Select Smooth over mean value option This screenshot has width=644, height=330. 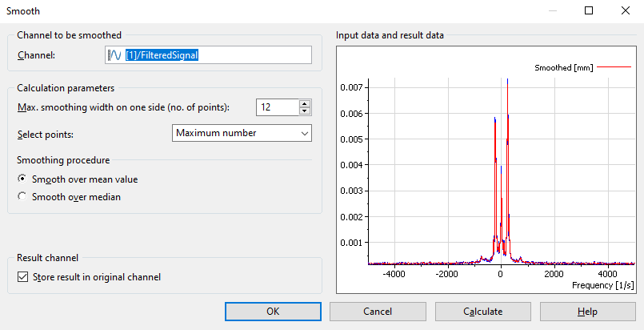point(22,179)
